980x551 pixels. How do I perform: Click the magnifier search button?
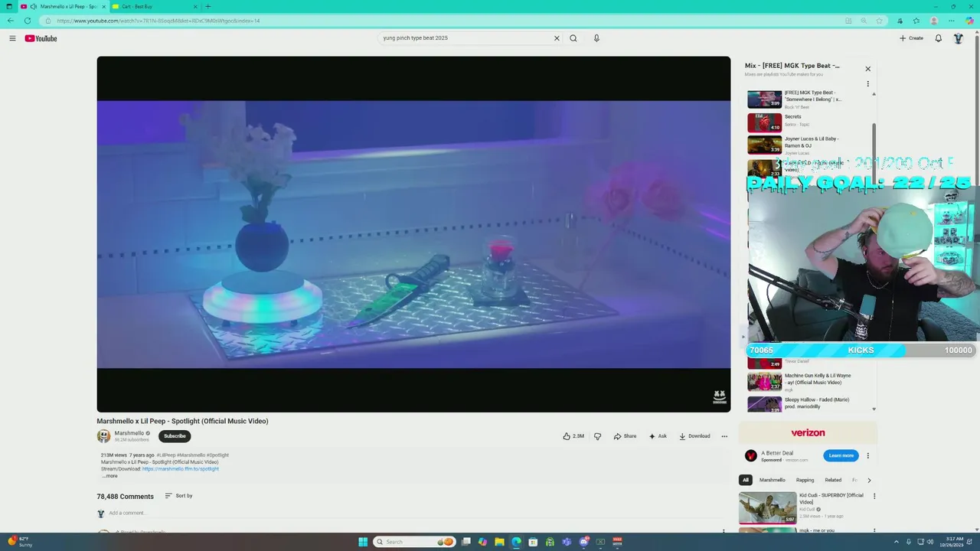[x=573, y=38]
